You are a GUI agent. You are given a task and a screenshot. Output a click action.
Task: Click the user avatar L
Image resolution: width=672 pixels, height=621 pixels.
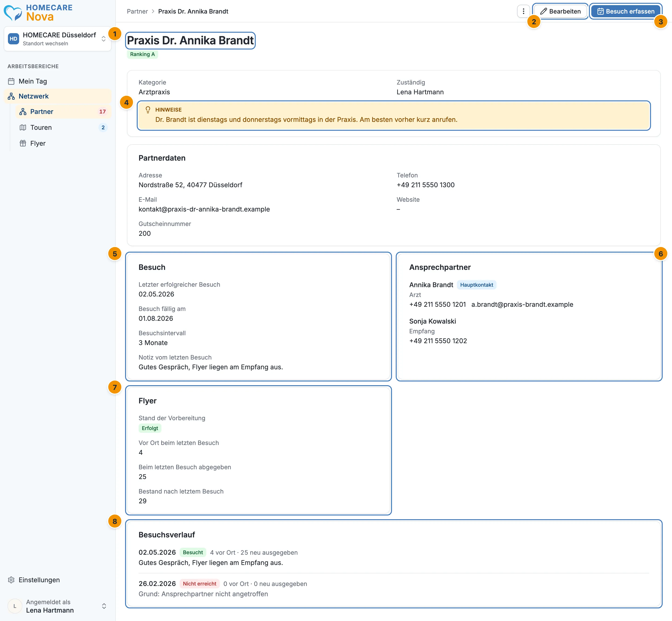(x=15, y=606)
